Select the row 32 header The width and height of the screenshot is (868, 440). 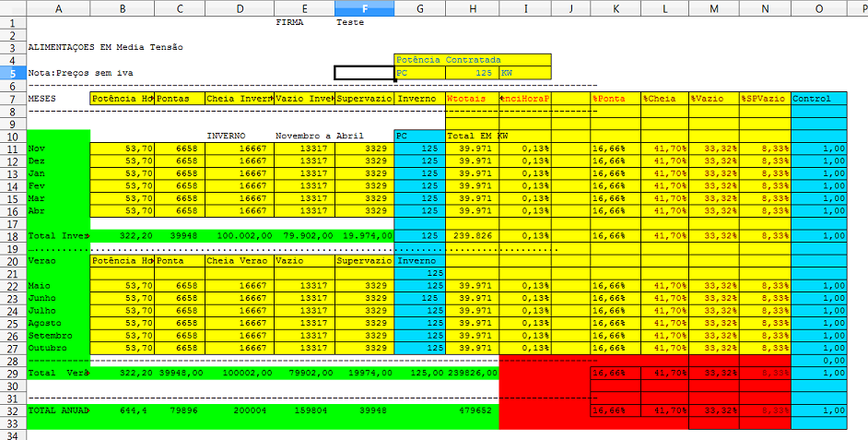tap(13, 410)
